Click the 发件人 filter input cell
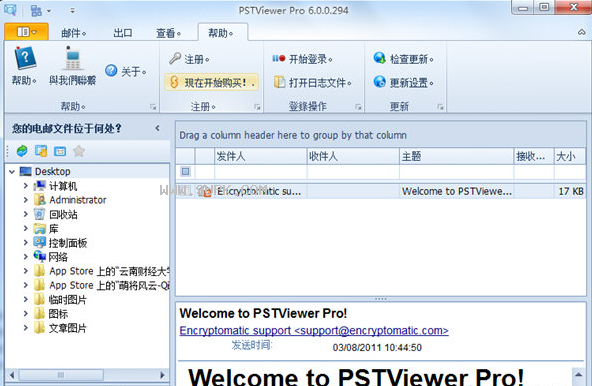 261,172
